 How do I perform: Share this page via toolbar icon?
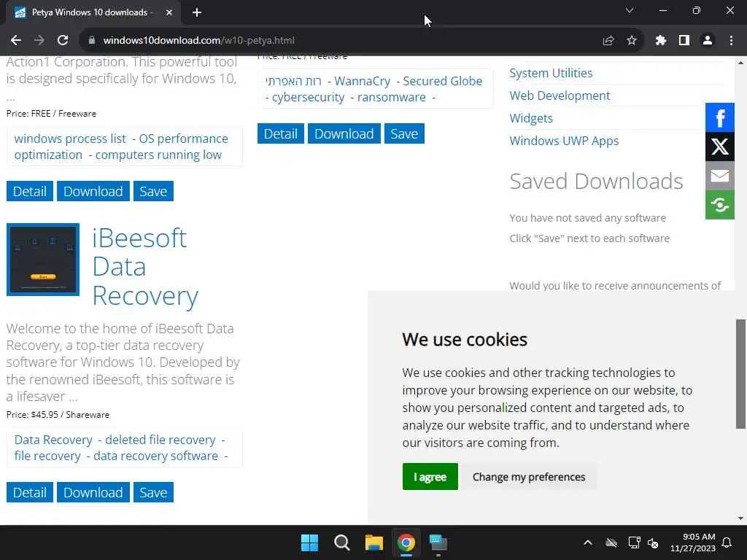pyautogui.click(x=608, y=41)
